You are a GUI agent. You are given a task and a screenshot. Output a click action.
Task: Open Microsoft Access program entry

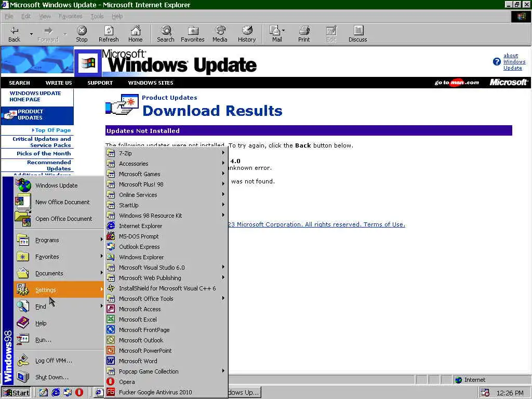point(166,309)
